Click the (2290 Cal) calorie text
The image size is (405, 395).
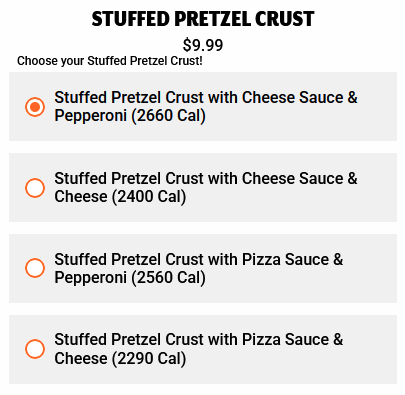click(149, 359)
